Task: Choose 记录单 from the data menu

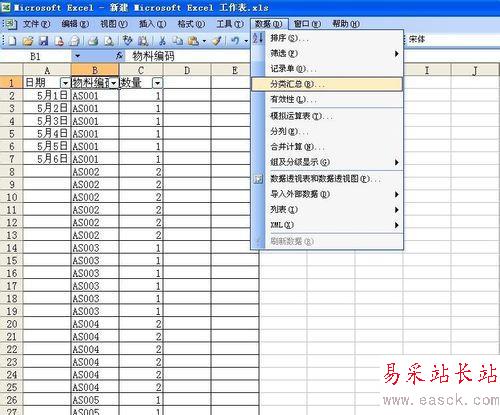Action: 327,69
